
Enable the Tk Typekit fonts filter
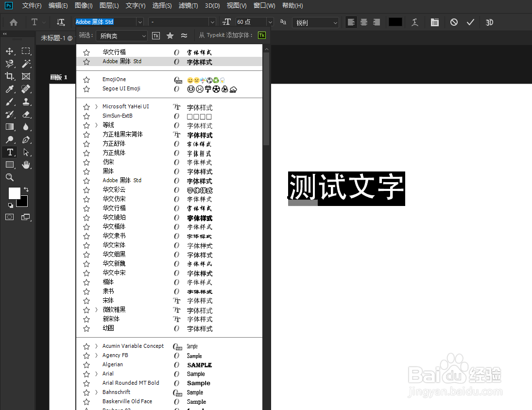155,35
